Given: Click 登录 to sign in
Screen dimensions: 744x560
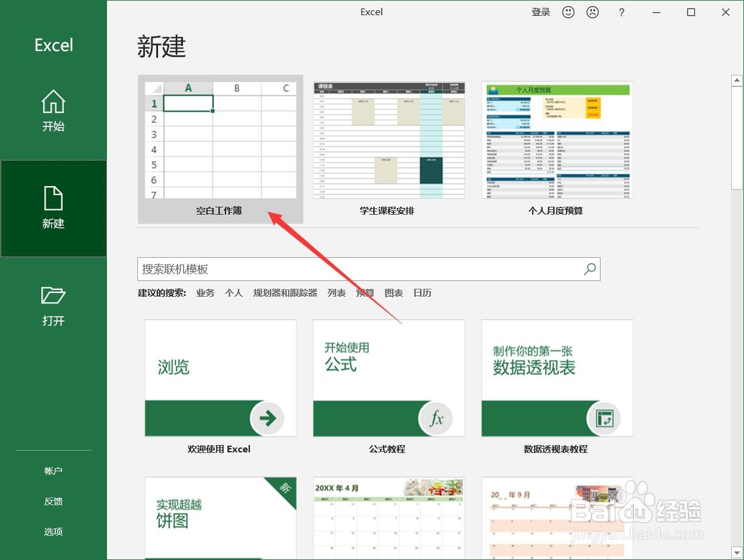Looking at the screenshot, I should click(541, 12).
